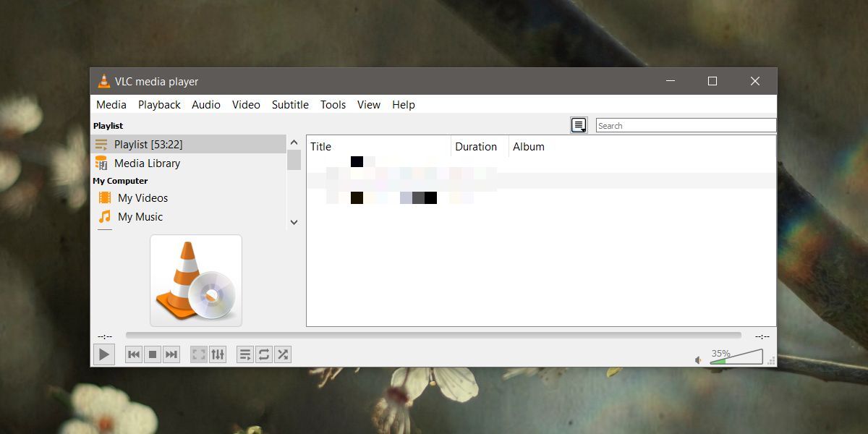Click the VLC cone artwork placeholder
The width and height of the screenshot is (868, 434).
[x=195, y=279]
